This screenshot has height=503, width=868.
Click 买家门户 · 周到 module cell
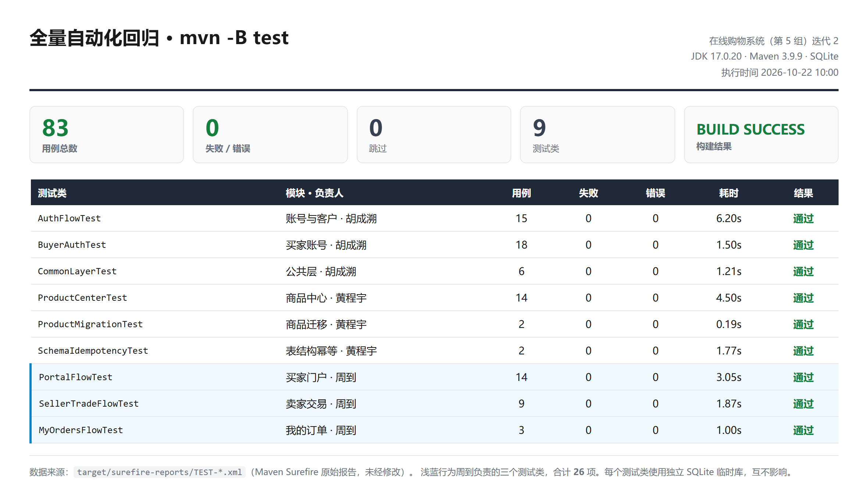(x=321, y=377)
